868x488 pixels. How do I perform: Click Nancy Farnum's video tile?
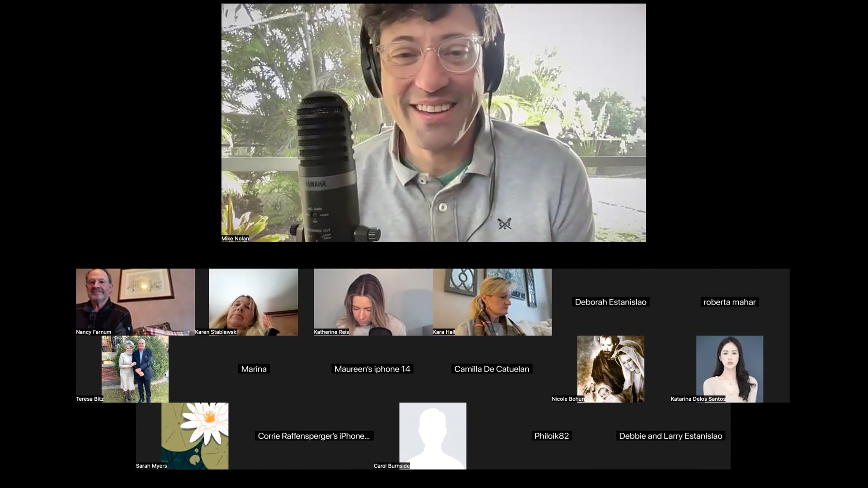[135, 302]
